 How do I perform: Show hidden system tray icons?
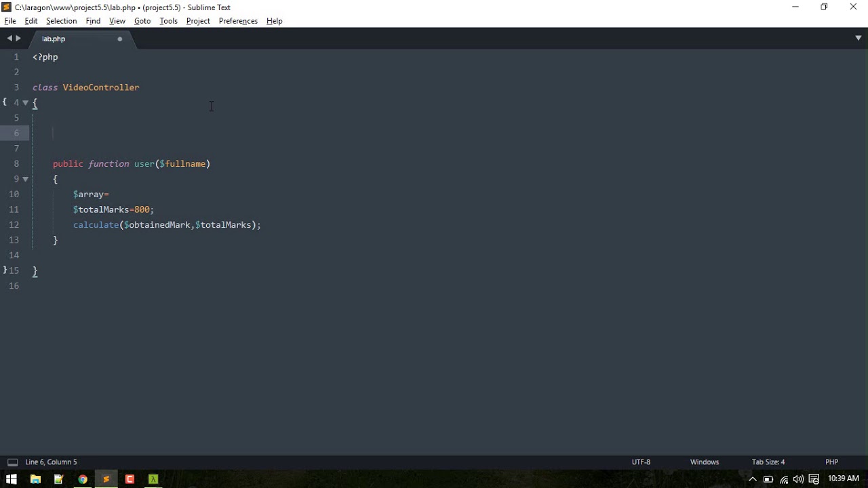point(752,479)
